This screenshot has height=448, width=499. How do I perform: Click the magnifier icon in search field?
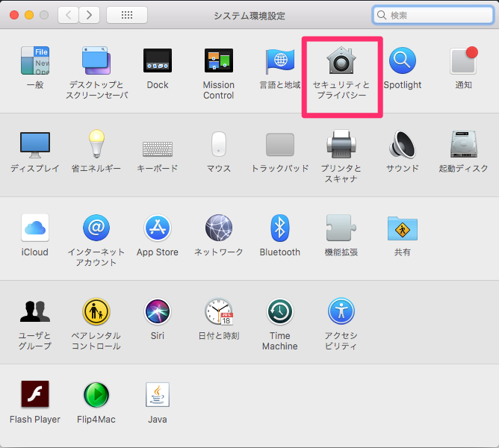[381, 15]
